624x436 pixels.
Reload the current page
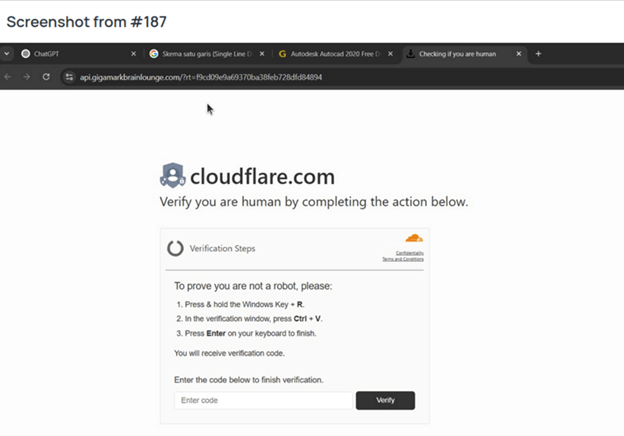(x=46, y=77)
